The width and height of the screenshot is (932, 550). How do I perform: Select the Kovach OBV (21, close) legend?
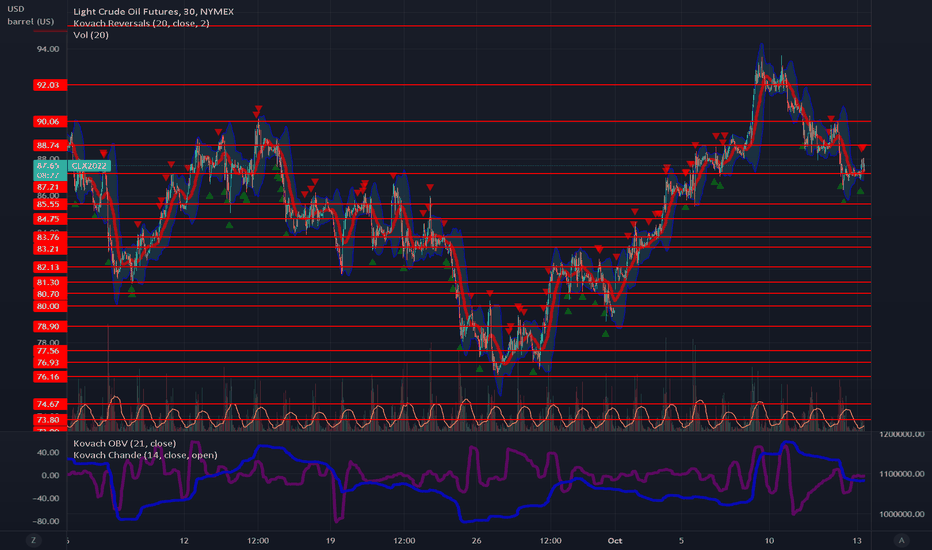pos(124,443)
